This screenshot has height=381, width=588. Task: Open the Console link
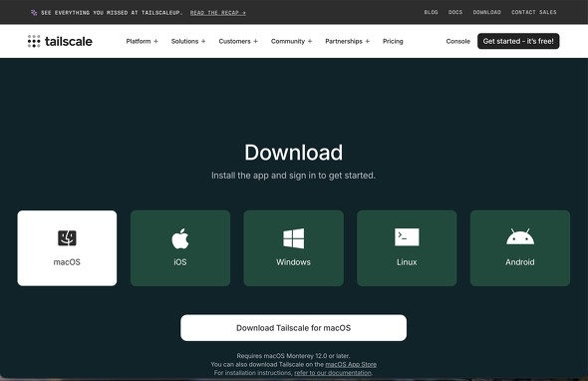tap(457, 41)
